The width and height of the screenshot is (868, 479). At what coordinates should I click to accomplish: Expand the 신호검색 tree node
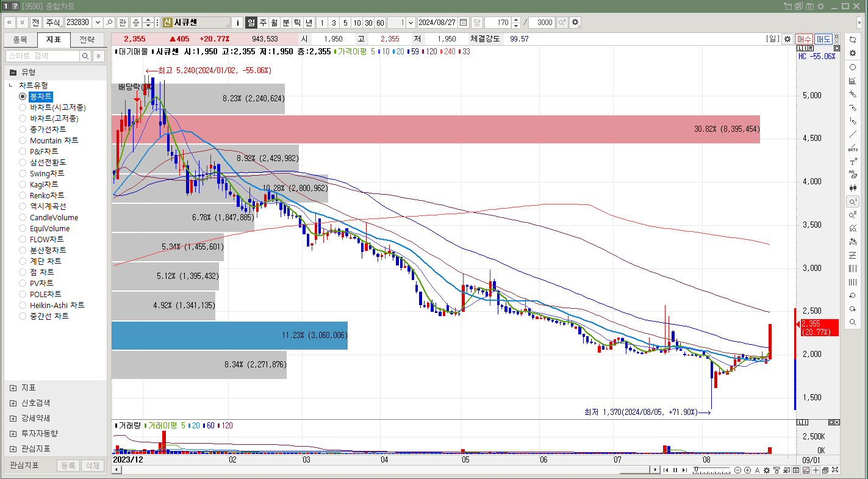point(13,403)
